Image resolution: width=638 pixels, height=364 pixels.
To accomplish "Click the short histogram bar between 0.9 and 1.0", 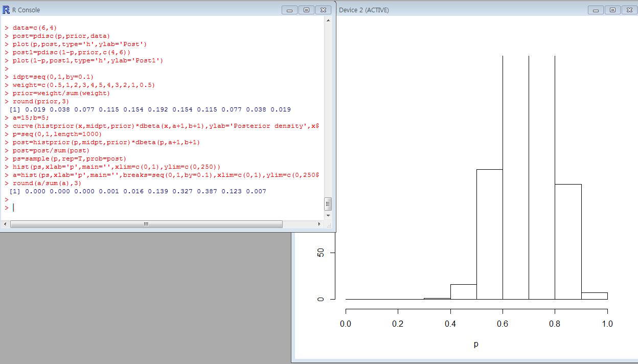I will (594, 295).
